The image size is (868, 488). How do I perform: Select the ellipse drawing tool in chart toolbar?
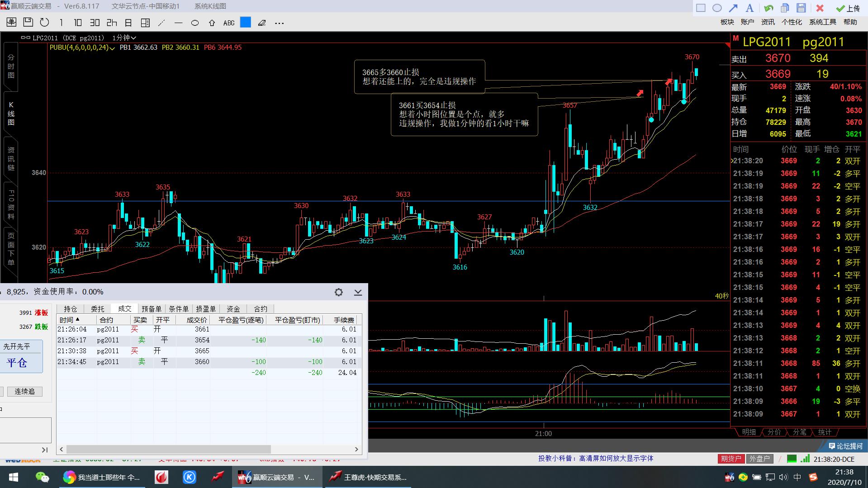coord(195,23)
